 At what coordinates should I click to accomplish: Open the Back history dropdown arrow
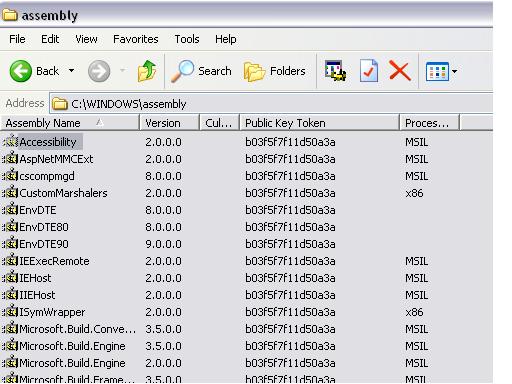pyautogui.click(x=71, y=71)
